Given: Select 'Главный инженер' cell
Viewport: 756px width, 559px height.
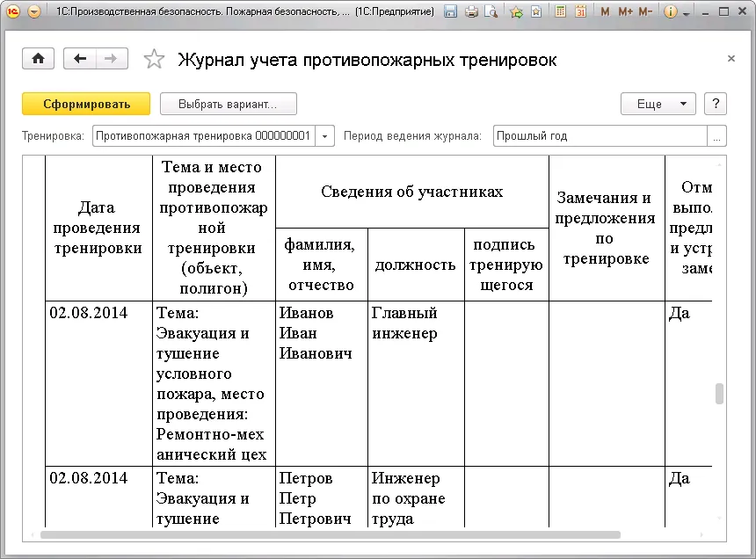Looking at the screenshot, I should coord(416,383).
